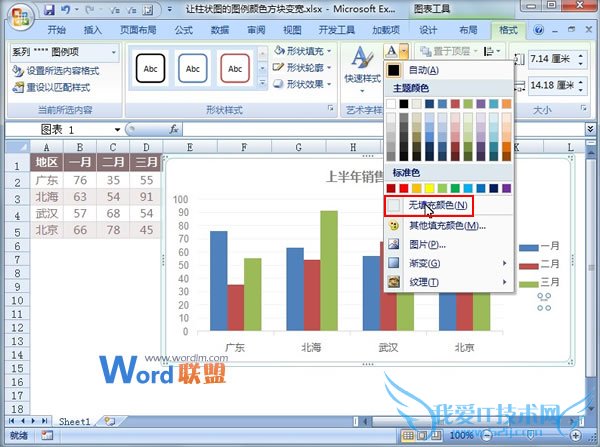Screen dimensions: 600x447
Task: Select black theme color swatch
Action: (x=404, y=104)
